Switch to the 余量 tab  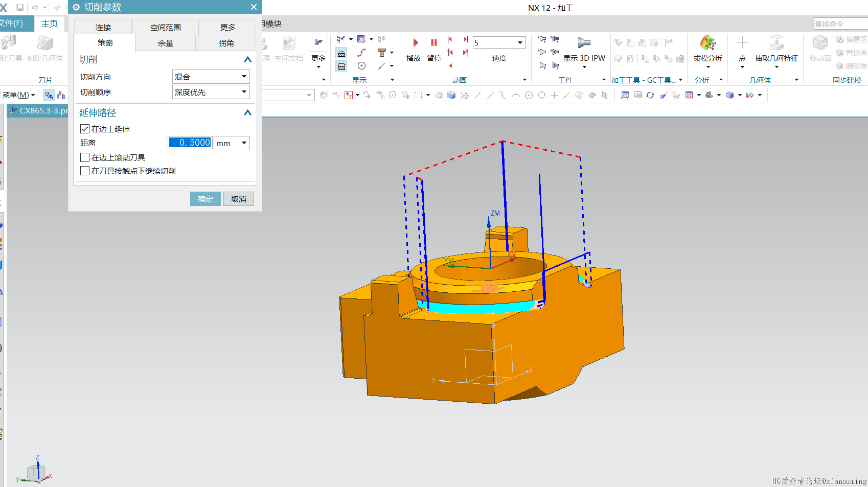click(x=166, y=43)
